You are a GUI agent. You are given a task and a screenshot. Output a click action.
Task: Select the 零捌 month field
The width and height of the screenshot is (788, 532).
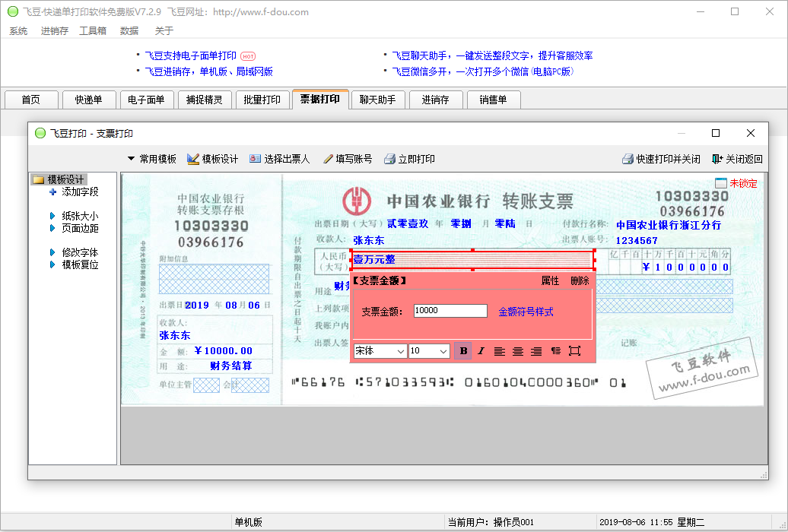[461, 223]
